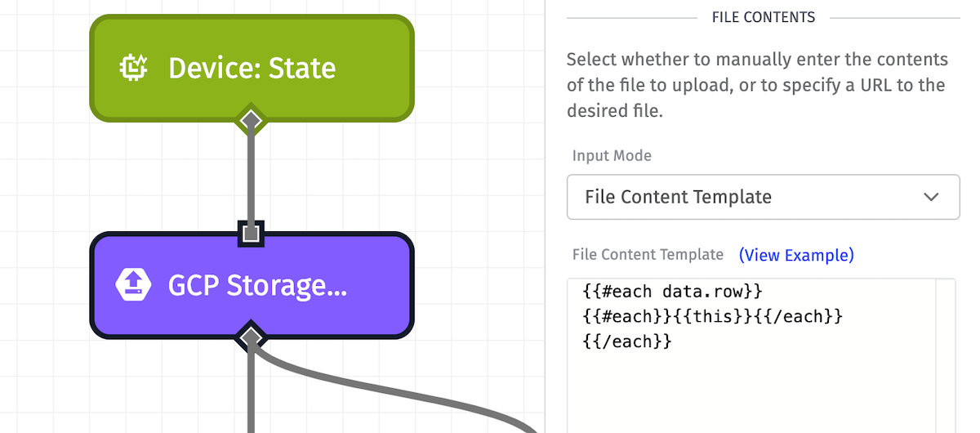Viewport: 980px width, 433px height.
Task: Select the GCP Storage node
Action: 252,285
